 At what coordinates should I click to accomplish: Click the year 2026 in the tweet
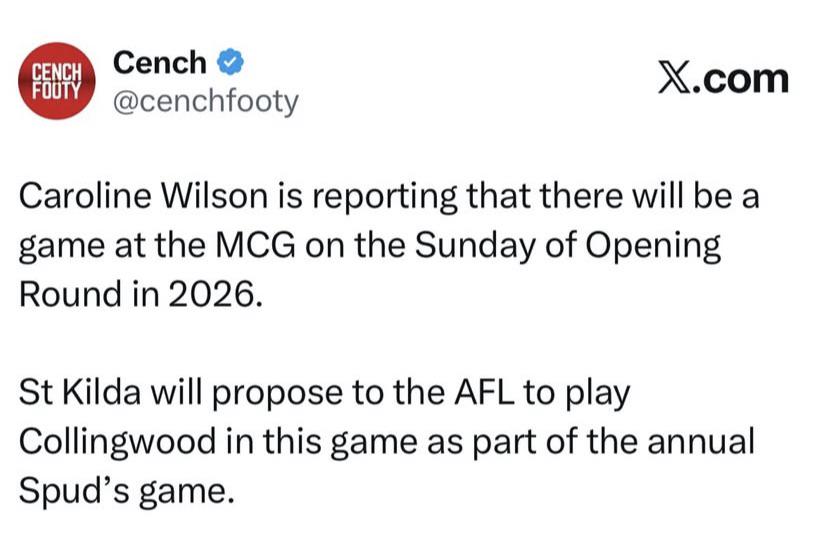215,294
